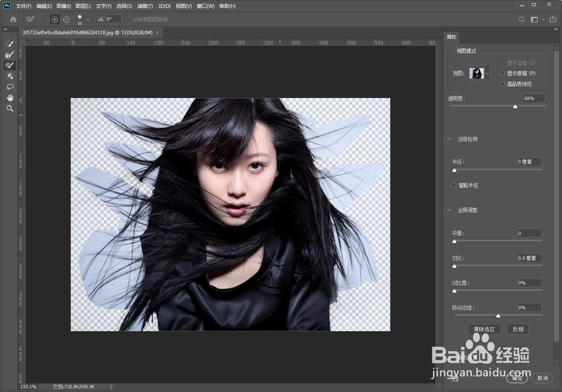Open the tool preset picker brush icon
This screenshot has height=392, width=562.
pyautogui.click(x=30, y=19)
